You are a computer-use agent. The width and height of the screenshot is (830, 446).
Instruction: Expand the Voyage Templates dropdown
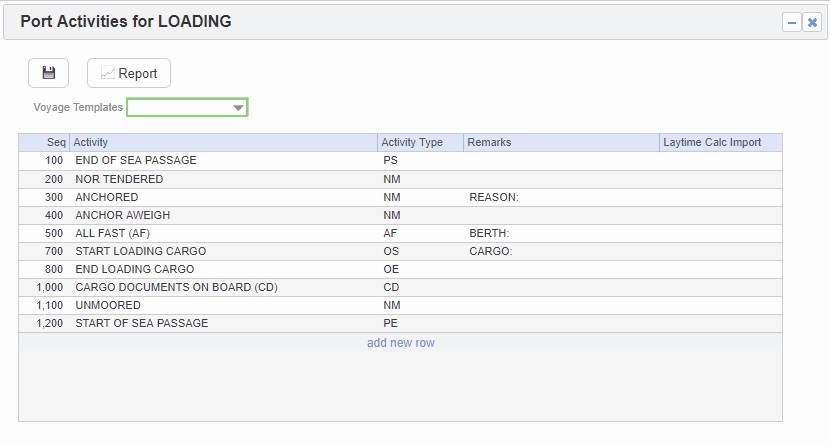pos(238,107)
